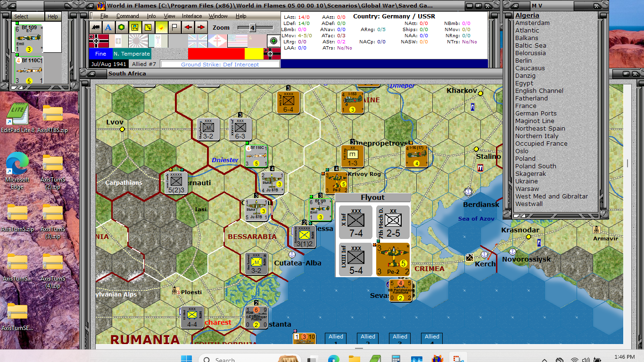
Task: Adjust the Zoom slider handle
Action: (252, 28)
